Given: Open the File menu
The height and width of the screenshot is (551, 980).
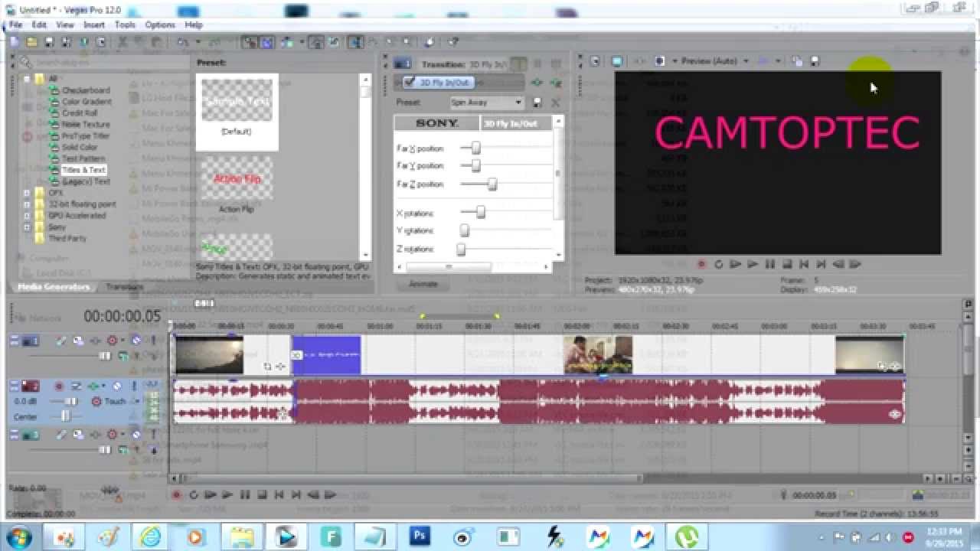Looking at the screenshot, I should (x=15, y=24).
